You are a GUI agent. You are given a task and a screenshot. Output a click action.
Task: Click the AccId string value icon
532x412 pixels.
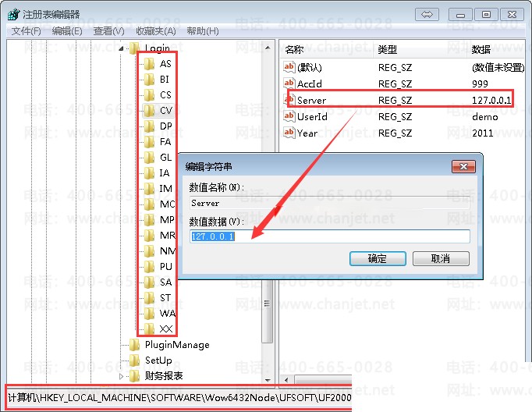(289, 83)
